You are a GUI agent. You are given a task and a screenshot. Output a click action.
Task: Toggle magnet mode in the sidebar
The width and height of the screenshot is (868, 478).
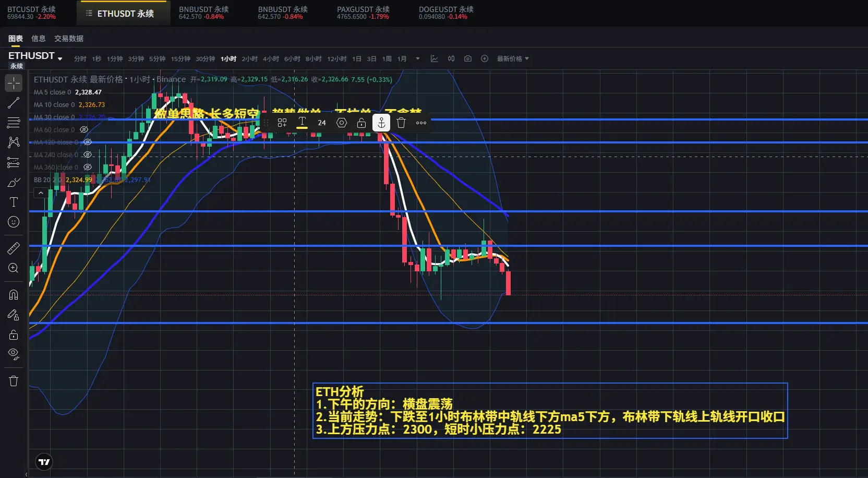tap(14, 295)
